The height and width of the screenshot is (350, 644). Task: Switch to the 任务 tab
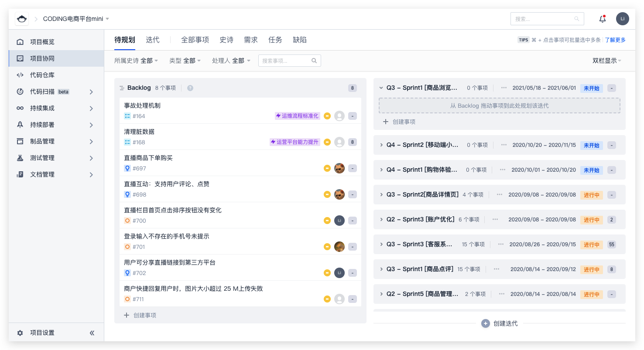[275, 40]
